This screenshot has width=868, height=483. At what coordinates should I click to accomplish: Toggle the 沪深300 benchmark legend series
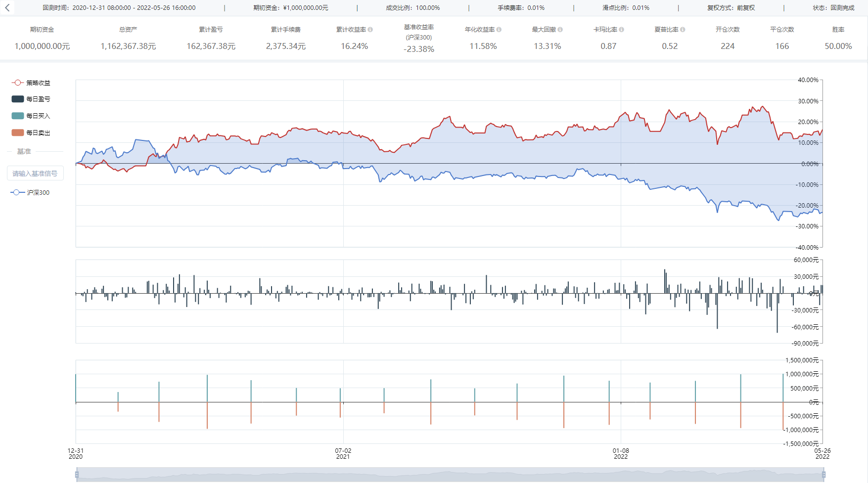[x=30, y=192]
